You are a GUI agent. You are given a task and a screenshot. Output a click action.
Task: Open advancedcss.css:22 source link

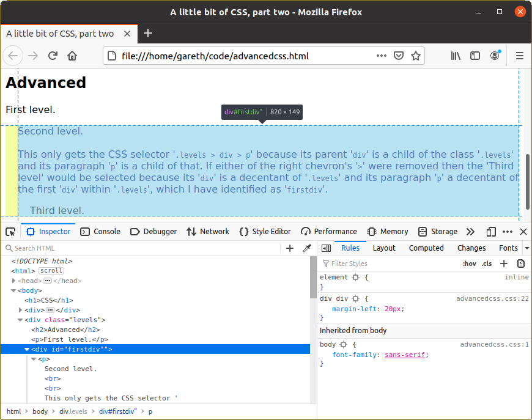(x=492, y=298)
